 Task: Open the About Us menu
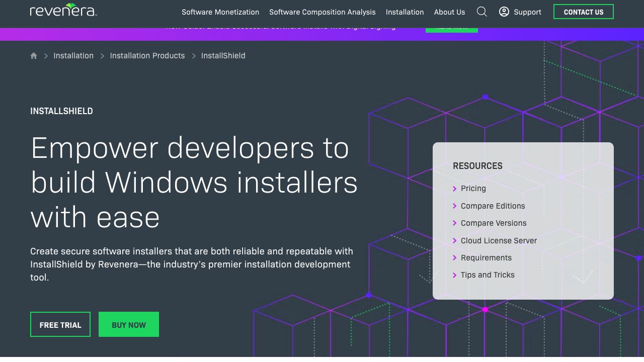pyautogui.click(x=450, y=12)
